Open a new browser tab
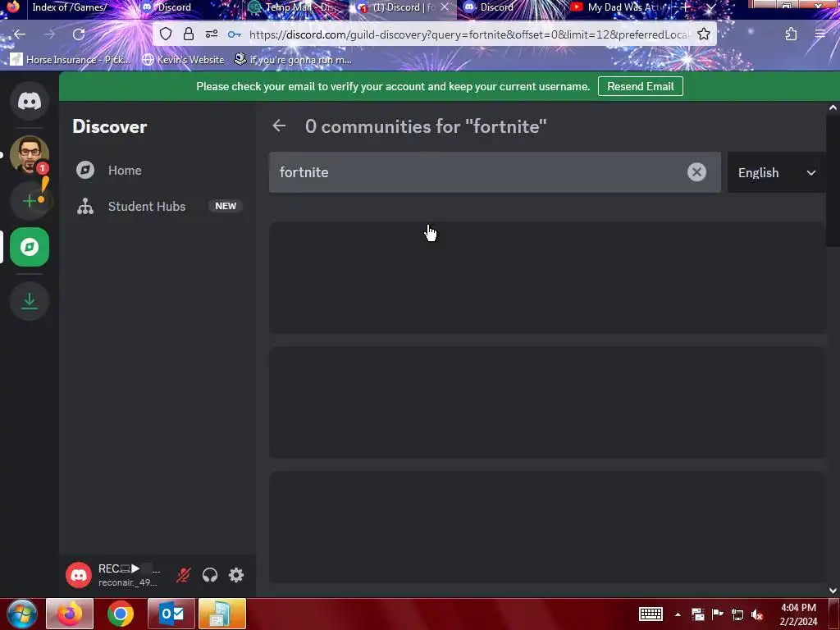Viewport: 840px width, 630px height. pyautogui.click(x=685, y=7)
